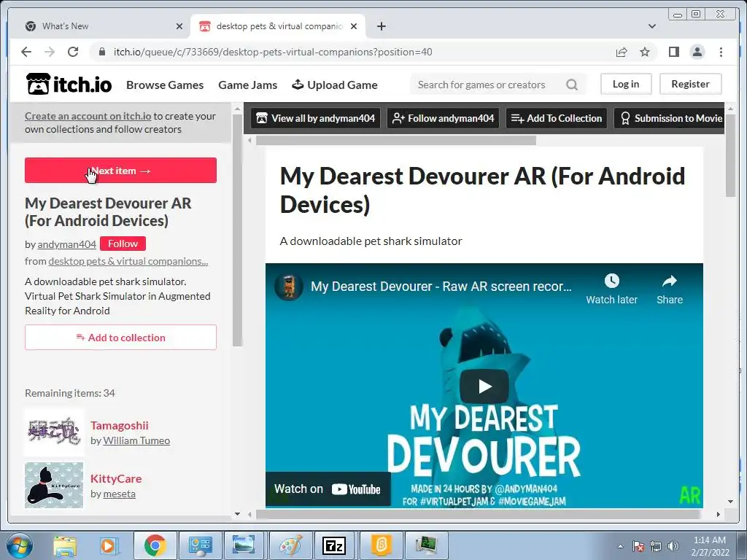Image resolution: width=747 pixels, height=560 pixels.
Task: Click the search magnifier icon
Action: point(572,85)
